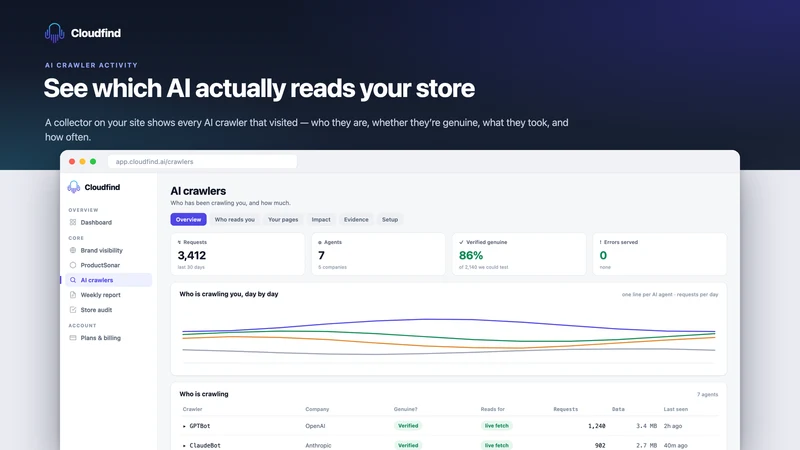800x450 pixels.
Task: Click the live fetch badge for ClaudeBot
Action: coord(496,445)
